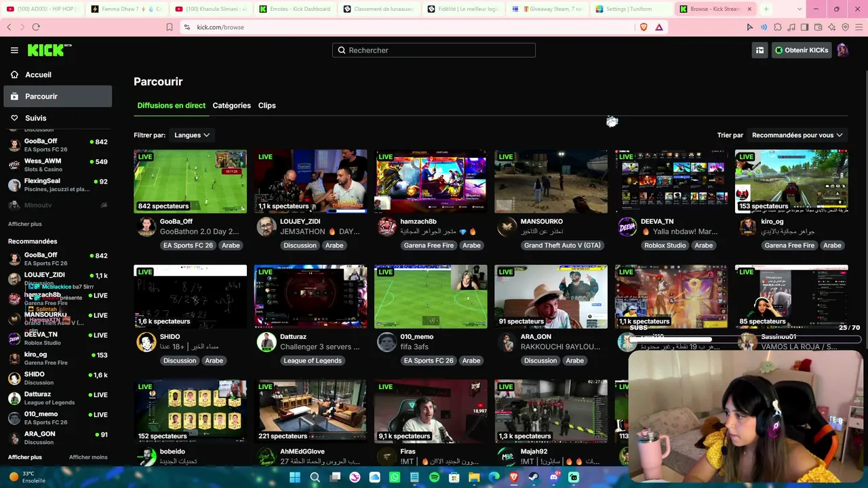
Task: Open File Explorer from the taskbar
Action: pos(474,477)
